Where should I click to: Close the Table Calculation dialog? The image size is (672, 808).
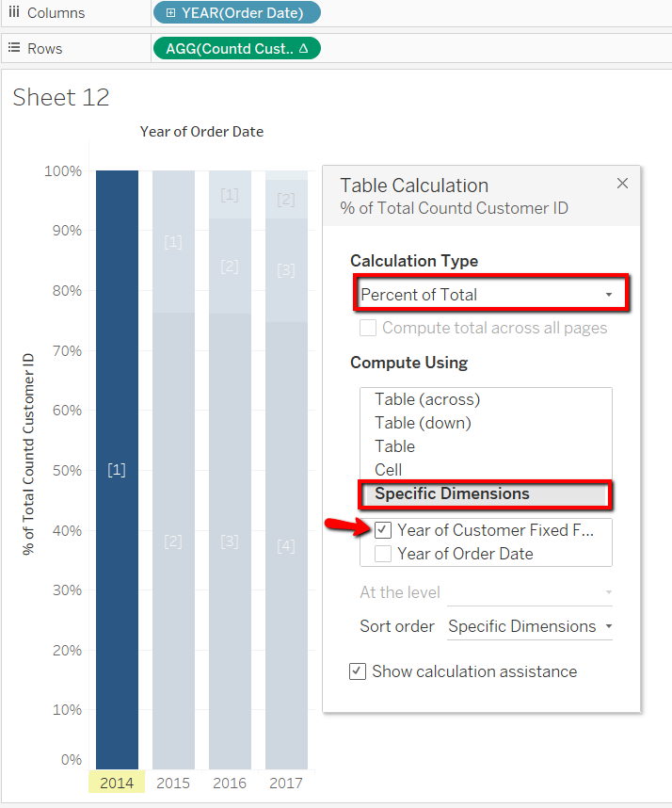click(622, 184)
